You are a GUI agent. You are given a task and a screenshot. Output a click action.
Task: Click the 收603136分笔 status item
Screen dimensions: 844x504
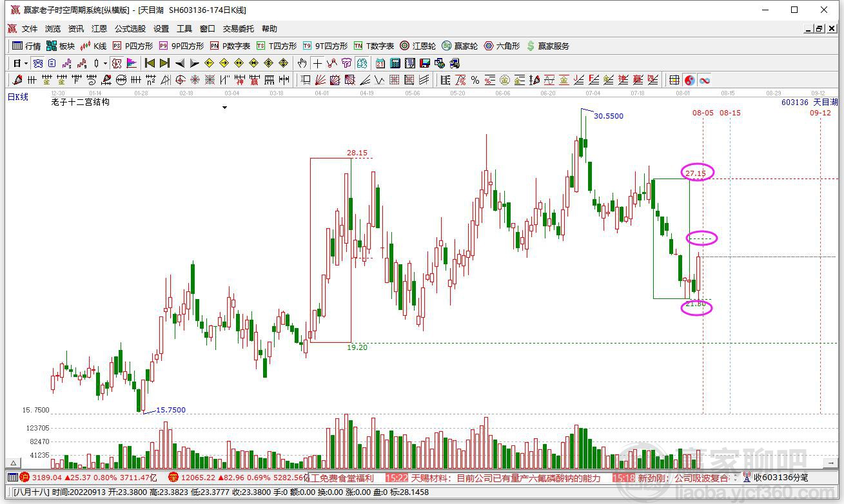coord(781,478)
